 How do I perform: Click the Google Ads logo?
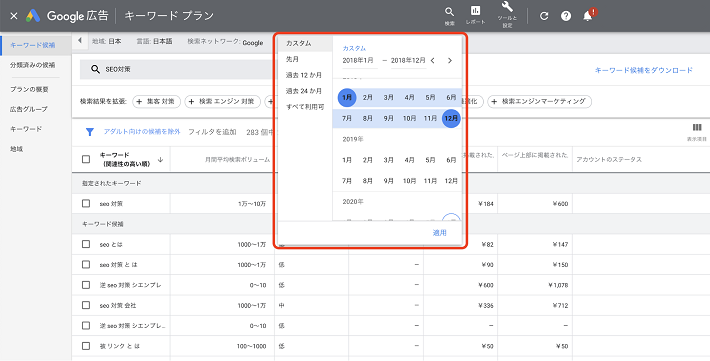tap(33, 16)
